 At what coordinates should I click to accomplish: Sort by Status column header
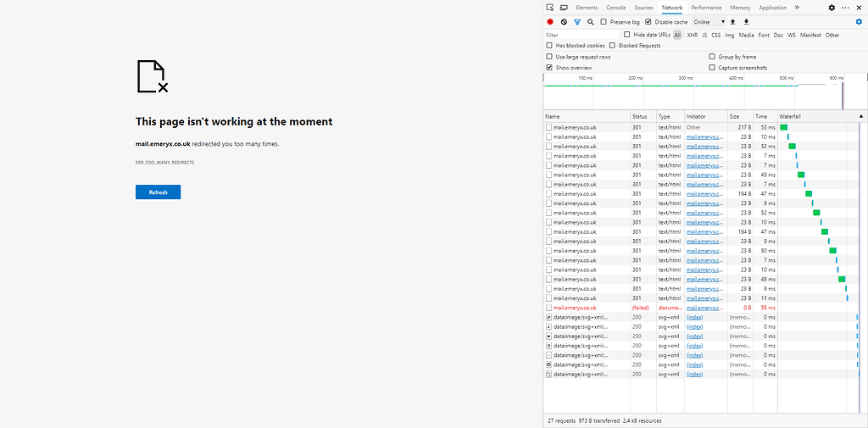[x=643, y=116]
